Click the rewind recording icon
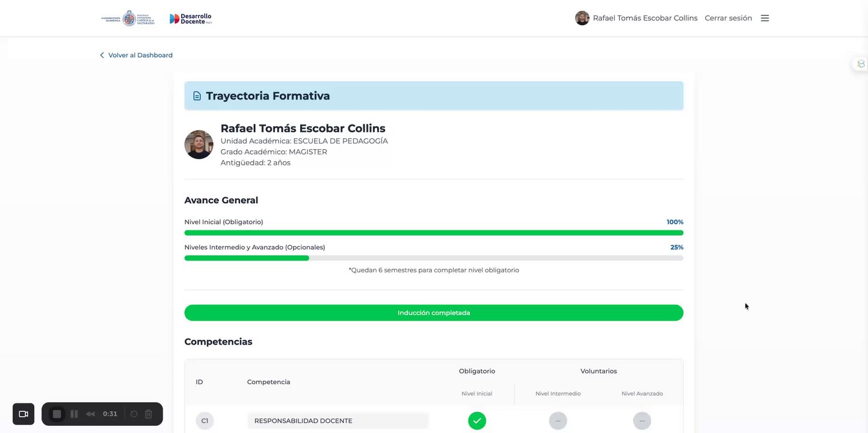Viewport: 868px width, 433px height. coord(90,414)
